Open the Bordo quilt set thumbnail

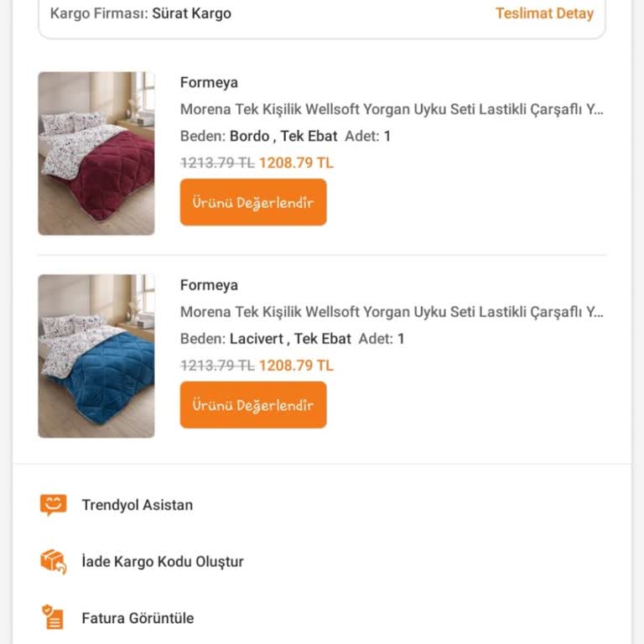[x=96, y=153]
